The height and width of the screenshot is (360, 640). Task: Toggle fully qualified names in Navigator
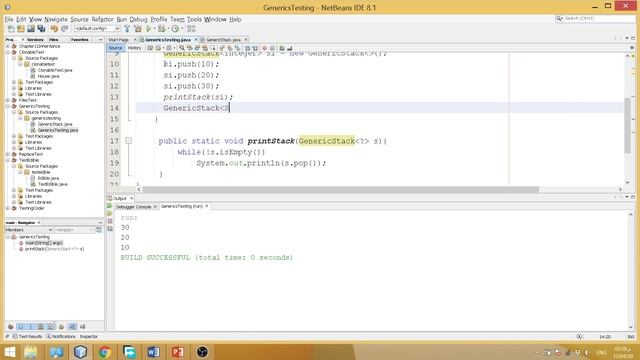[x=61, y=327]
